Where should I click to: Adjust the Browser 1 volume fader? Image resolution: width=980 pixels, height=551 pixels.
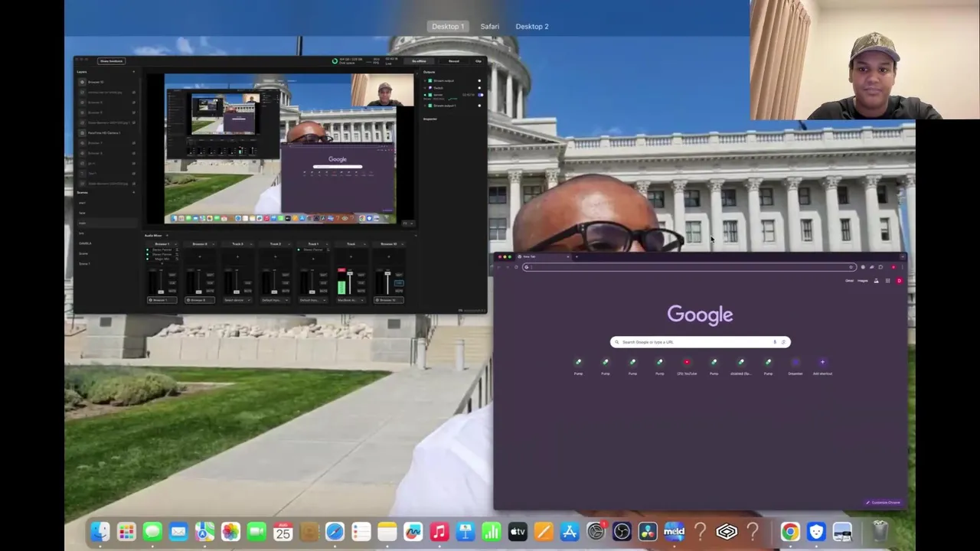pos(161,292)
